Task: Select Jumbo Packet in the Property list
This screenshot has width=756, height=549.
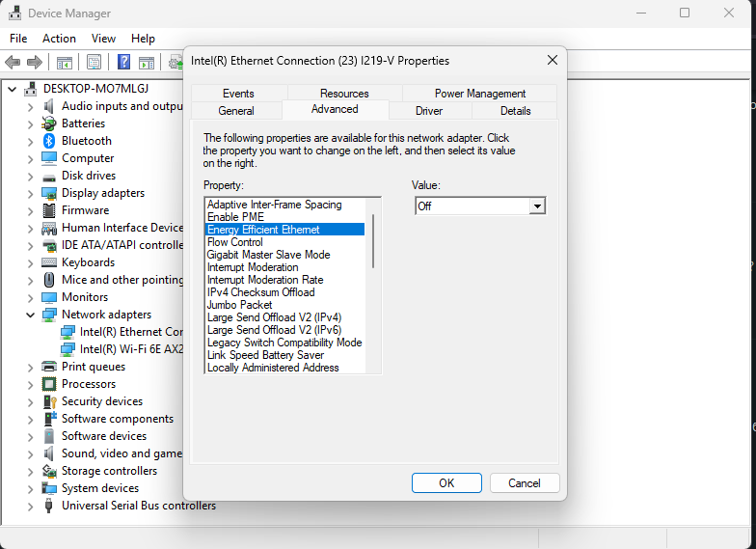Action: coord(284,305)
